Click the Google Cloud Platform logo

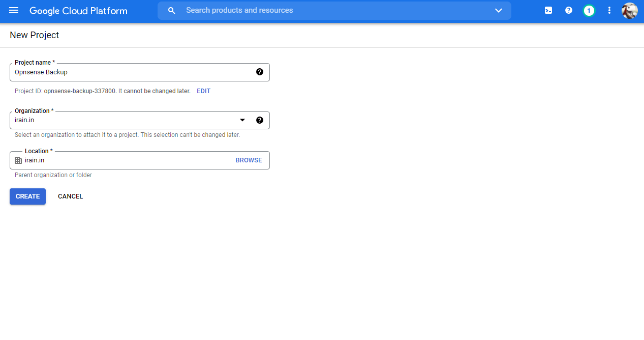[x=78, y=11]
